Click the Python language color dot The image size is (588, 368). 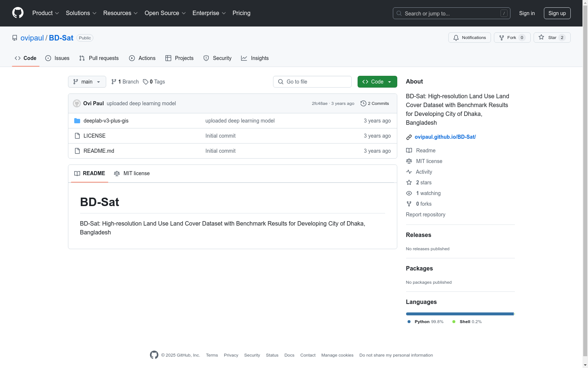(409, 322)
